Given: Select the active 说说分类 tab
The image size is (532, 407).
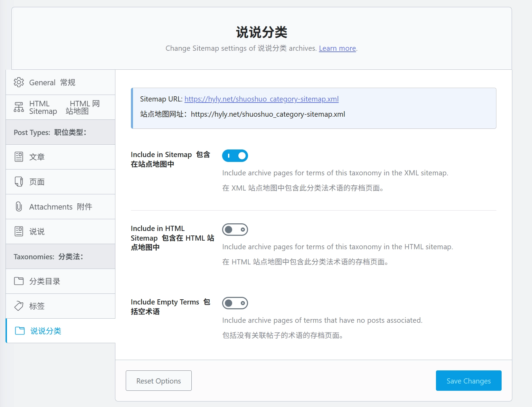Looking at the screenshot, I should [60, 331].
